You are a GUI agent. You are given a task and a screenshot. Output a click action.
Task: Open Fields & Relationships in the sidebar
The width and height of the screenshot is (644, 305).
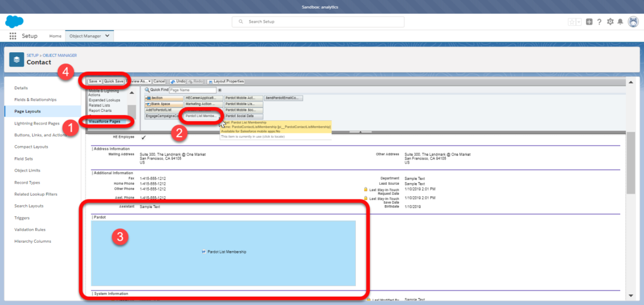35,100
